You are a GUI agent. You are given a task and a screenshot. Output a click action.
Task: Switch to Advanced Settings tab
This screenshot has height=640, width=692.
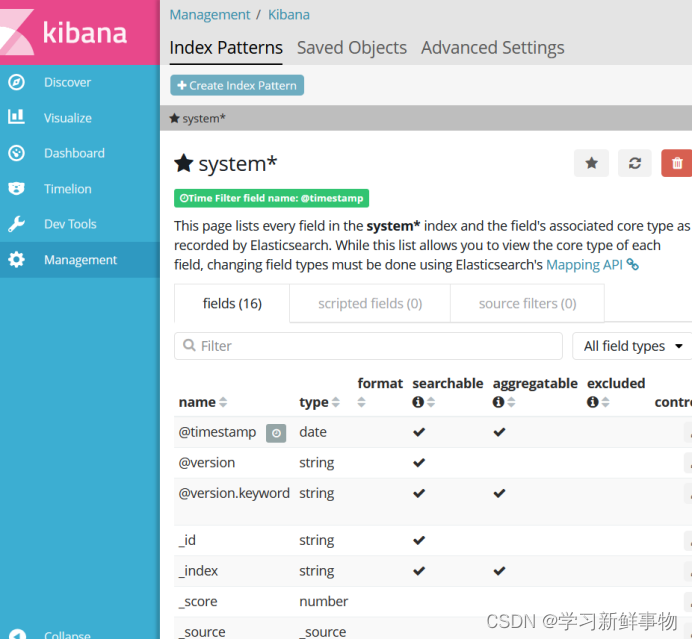493,48
